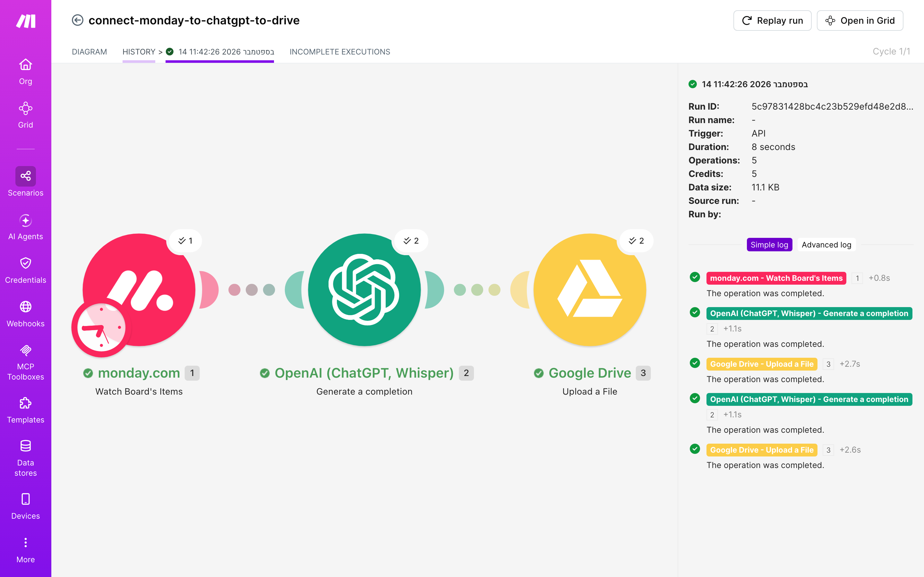Switch to Simple log view

click(x=769, y=245)
